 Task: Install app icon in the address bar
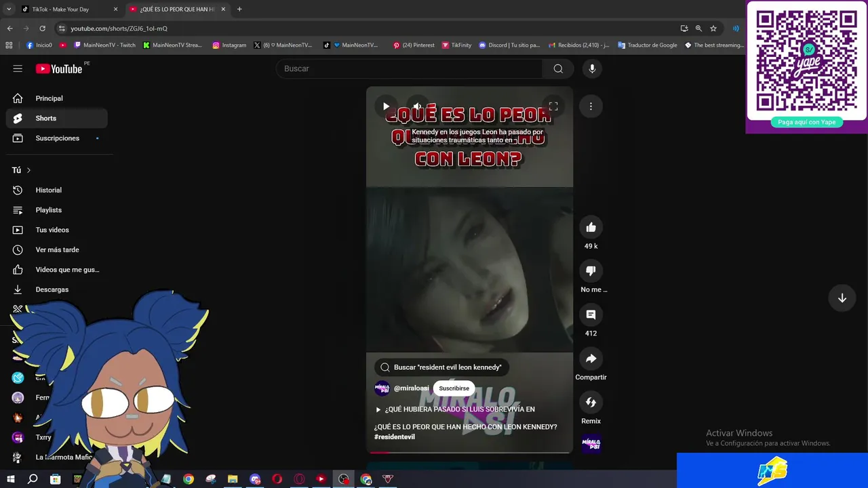click(684, 28)
